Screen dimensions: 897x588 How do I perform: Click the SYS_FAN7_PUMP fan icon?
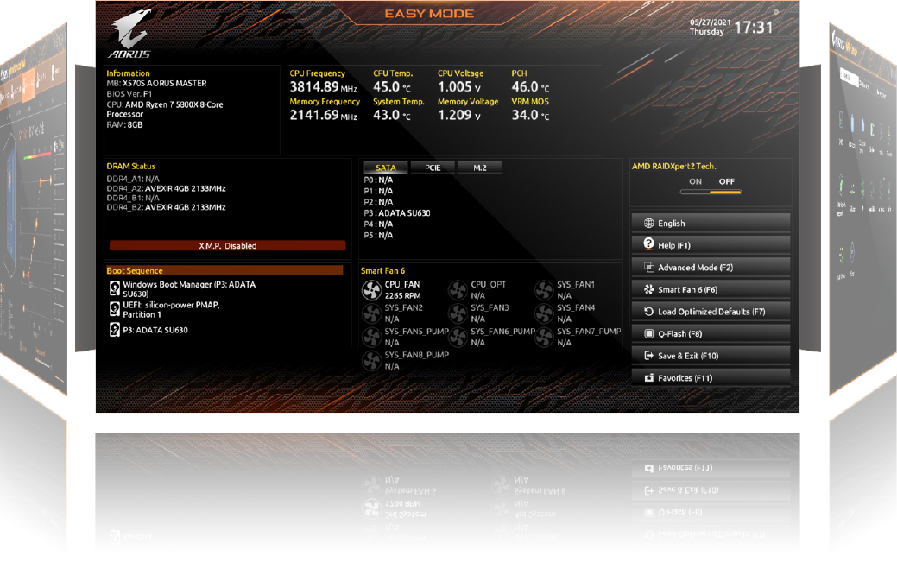[x=544, y=337]
